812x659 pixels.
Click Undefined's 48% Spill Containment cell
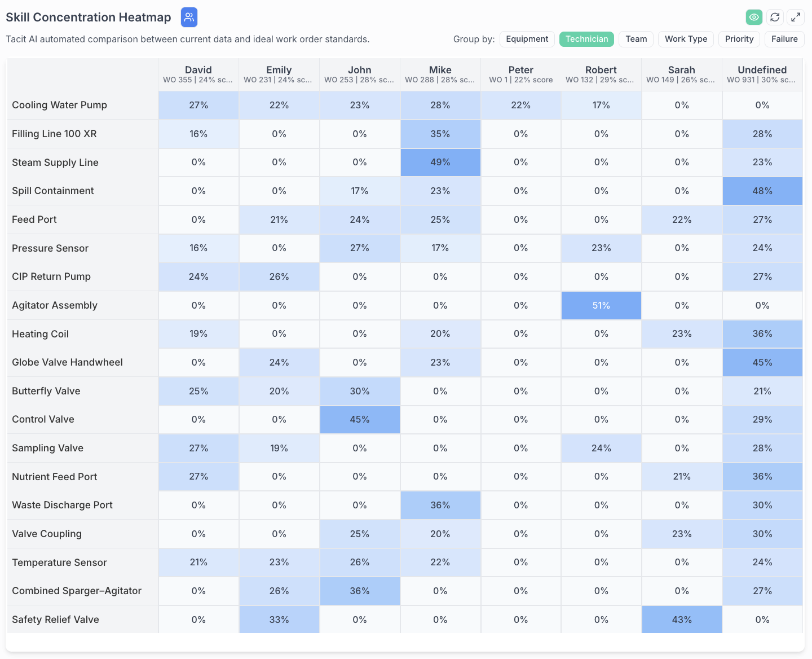[762, 191]
